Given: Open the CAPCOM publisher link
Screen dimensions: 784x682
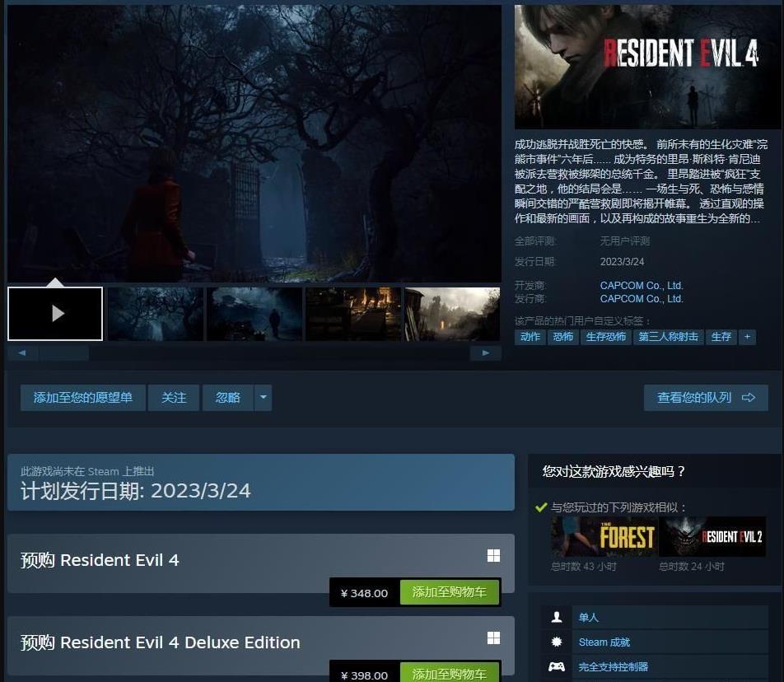Looking at the screenshot, I should 642,298.
